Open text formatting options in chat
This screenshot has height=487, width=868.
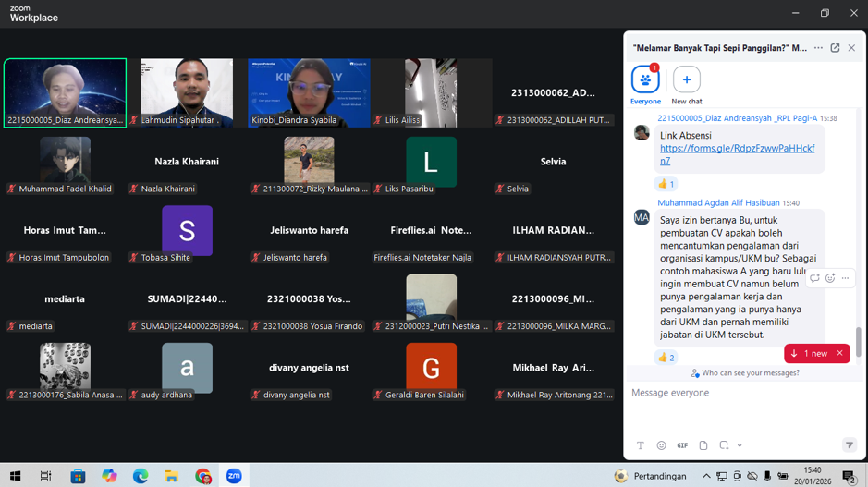click(640, 445)
